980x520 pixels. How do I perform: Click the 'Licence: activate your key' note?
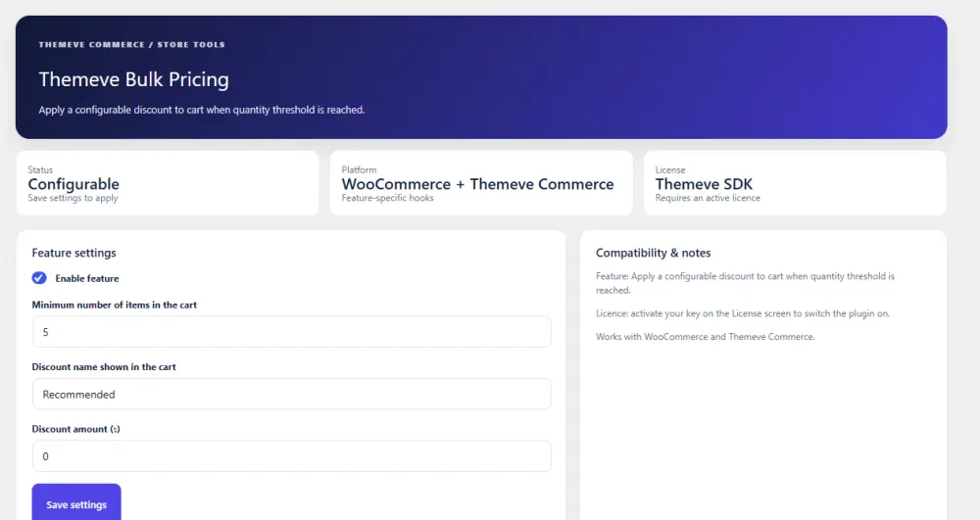[x=743, y=313]
